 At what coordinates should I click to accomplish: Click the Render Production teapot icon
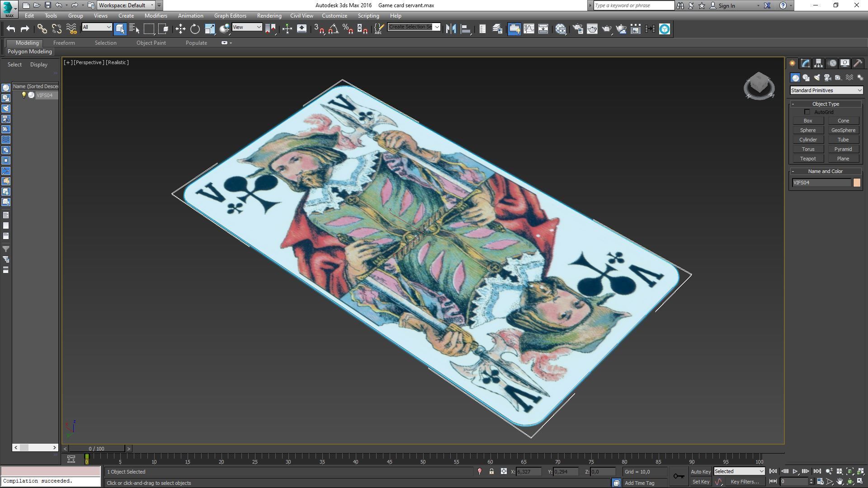[x=607, y=29]
